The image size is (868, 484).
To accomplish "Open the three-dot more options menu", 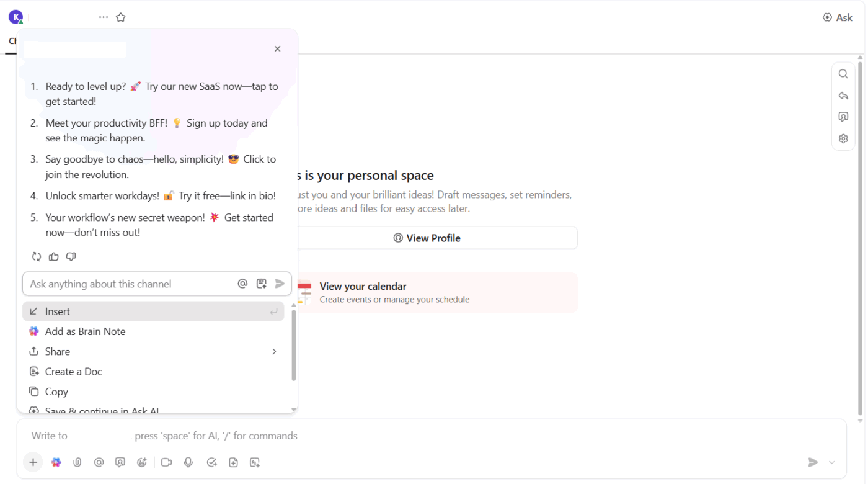I will (x=104, y=17).
